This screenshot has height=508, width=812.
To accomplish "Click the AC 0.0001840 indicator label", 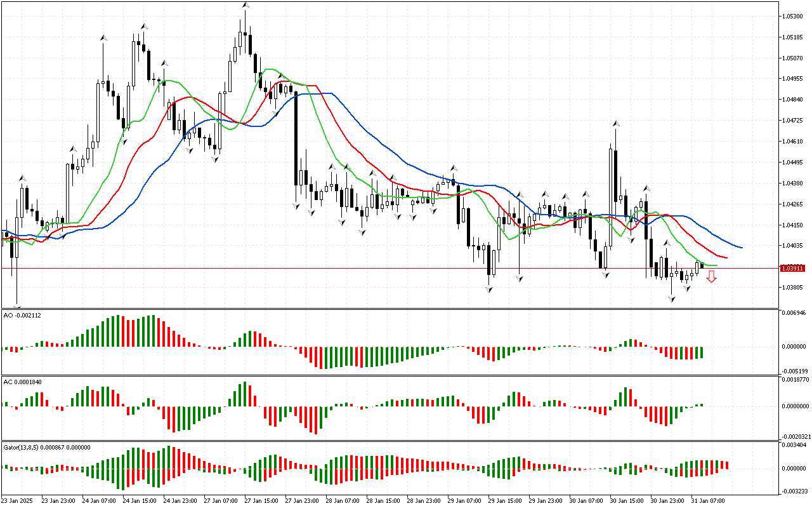I will point(22,382).
